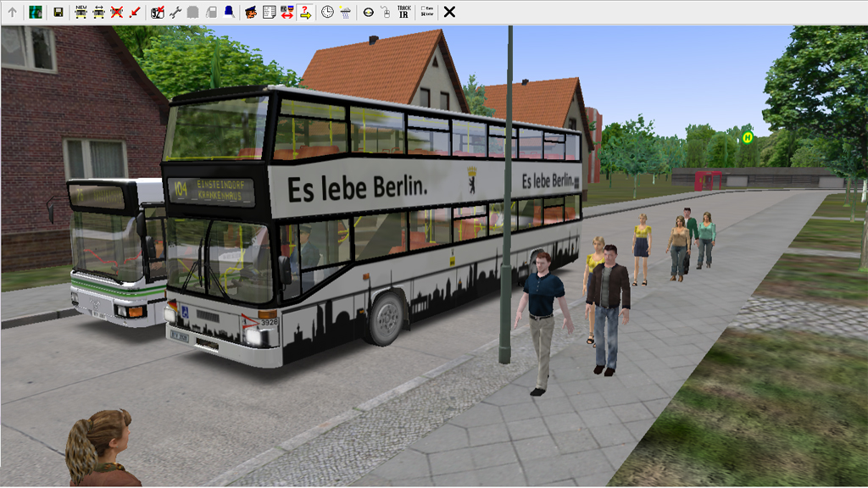This screenshot has width=868, height=488.
Task: Open repair with the wrench icon
Action: [x=175, y=12]
